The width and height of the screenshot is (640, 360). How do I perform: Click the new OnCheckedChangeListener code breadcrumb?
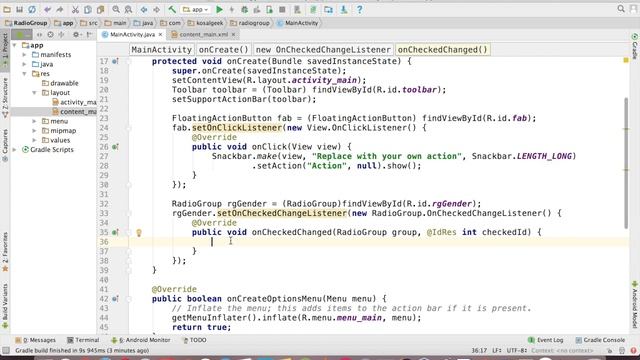[323, 49]
